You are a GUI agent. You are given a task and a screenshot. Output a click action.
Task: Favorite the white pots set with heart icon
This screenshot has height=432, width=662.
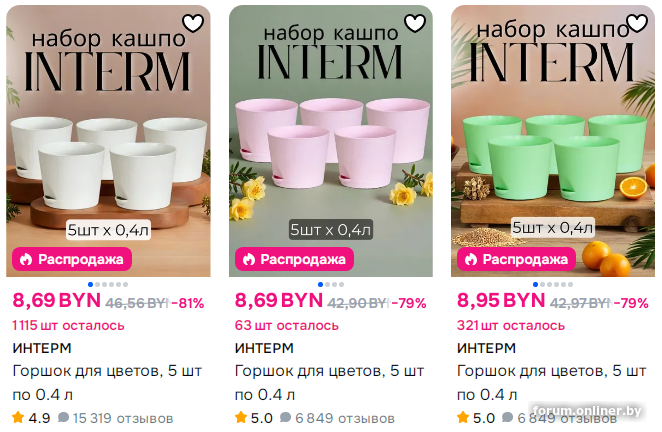(193, 24)
